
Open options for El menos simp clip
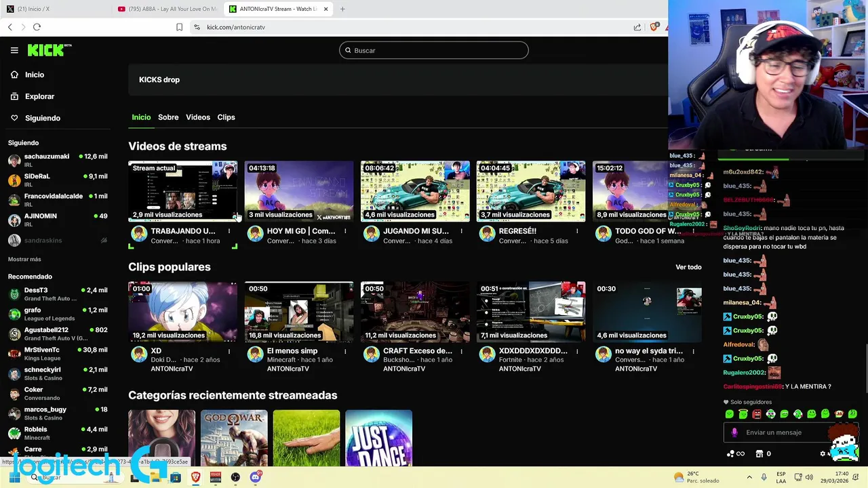pyautogui.click(x=345, y=351)
